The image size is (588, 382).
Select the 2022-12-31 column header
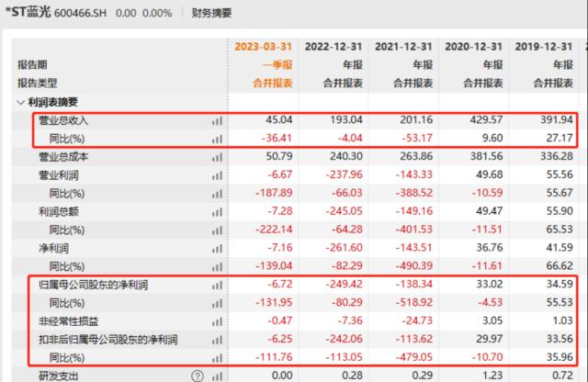[x=334, y=46]
